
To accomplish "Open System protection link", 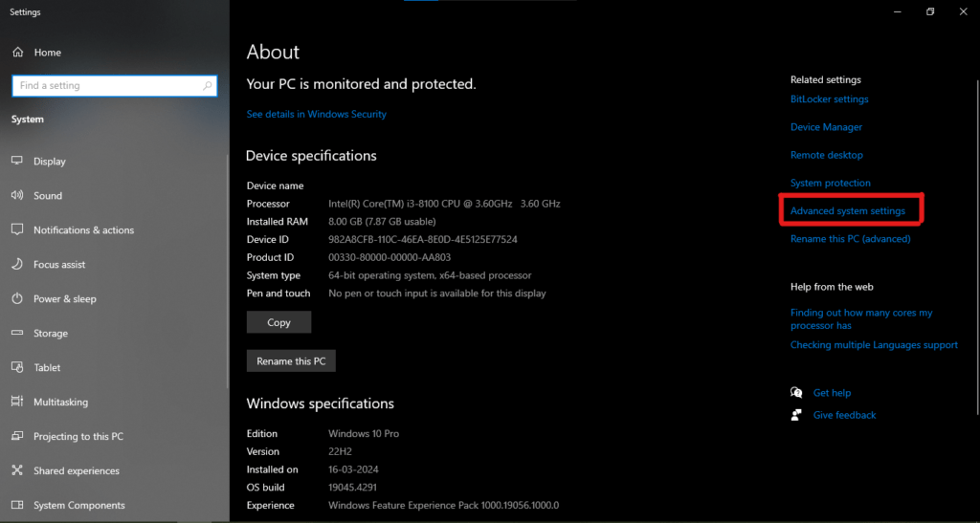I will click(x=830, y=183).
